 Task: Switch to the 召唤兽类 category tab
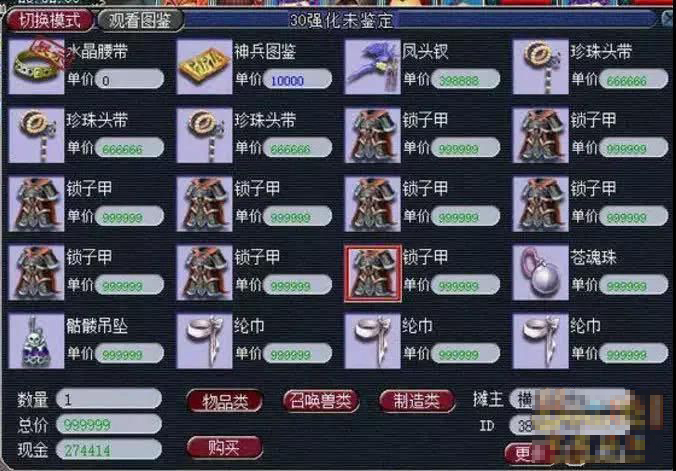[321, 401]
